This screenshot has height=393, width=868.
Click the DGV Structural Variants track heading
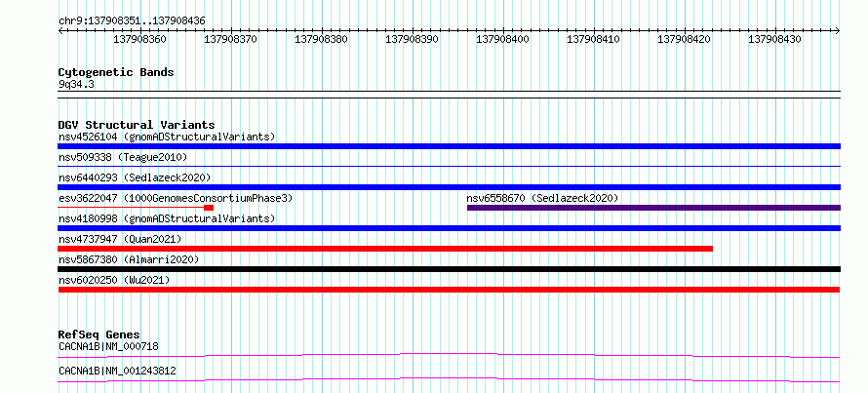(x=137, y=125)
